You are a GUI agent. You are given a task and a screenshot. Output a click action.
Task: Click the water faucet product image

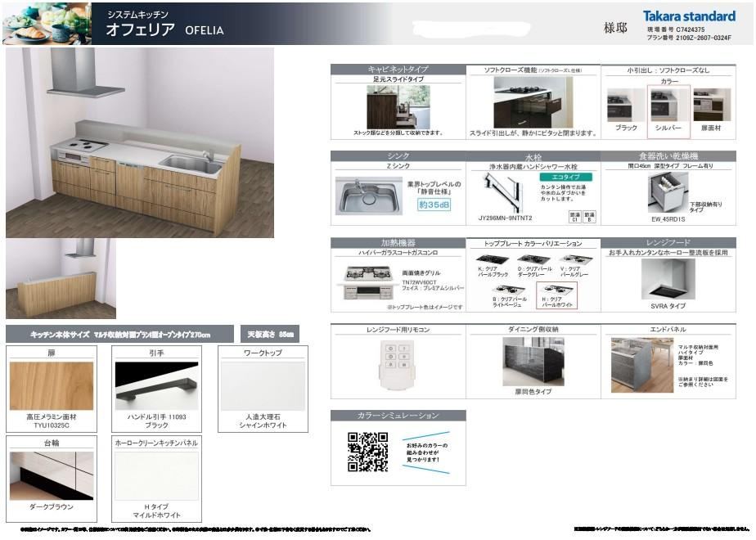coord(502,192)
